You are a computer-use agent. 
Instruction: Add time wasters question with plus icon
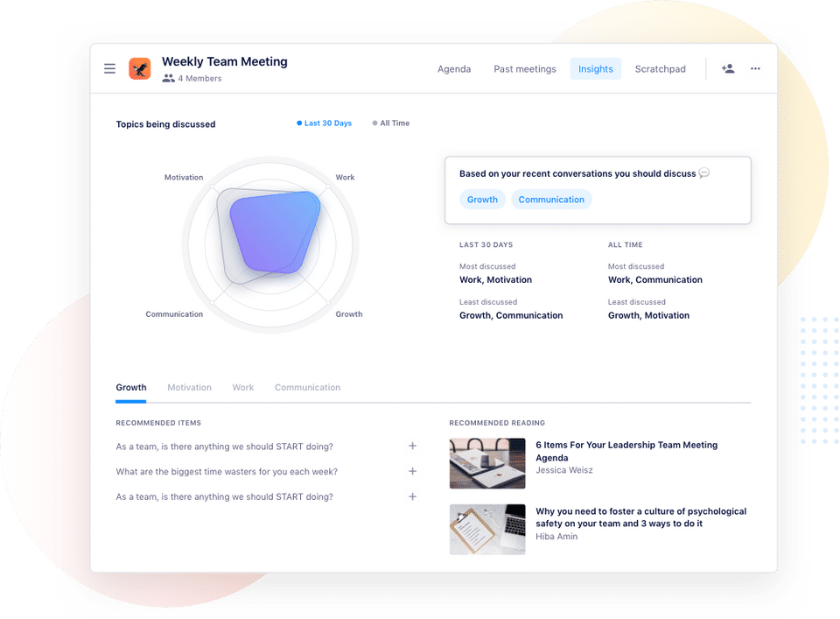[x=412, y=471]
